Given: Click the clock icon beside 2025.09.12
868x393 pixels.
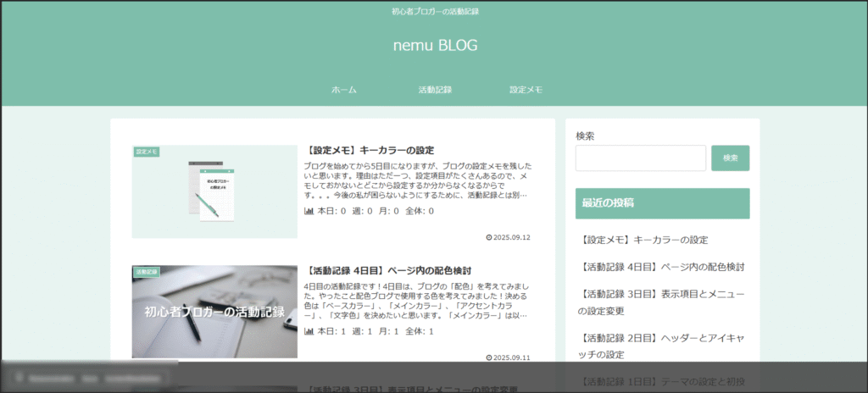Looking at the screenshot, I should coord(488,237).
